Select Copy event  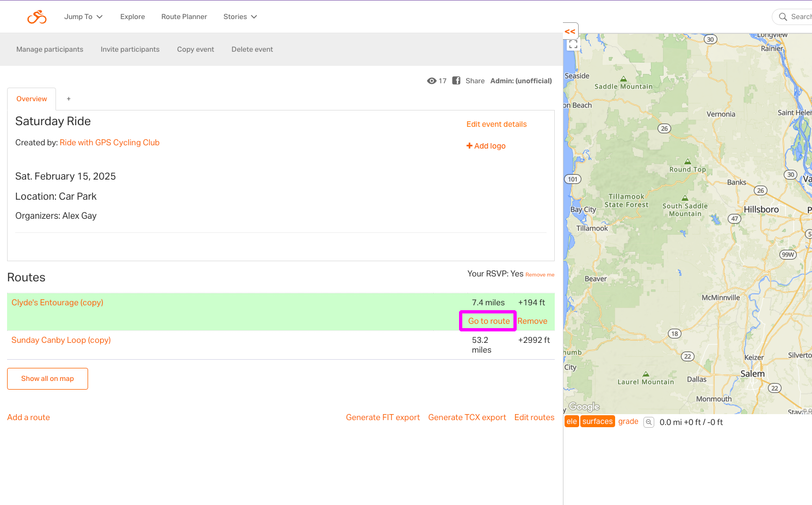[195, 50]
